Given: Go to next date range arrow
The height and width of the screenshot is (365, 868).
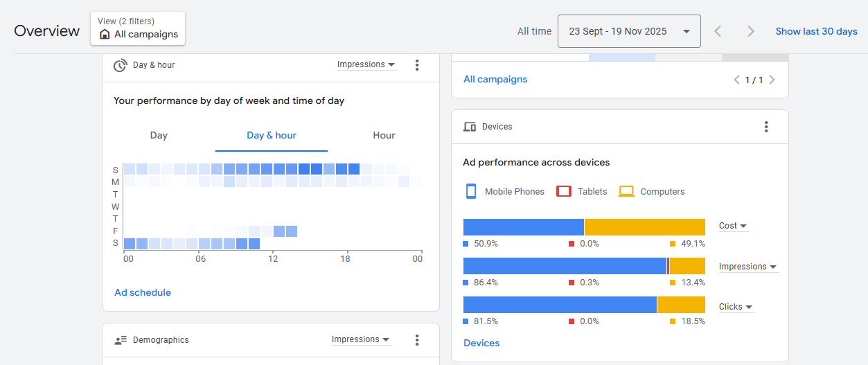Looking at the screenshot, I should pos(750,31).
